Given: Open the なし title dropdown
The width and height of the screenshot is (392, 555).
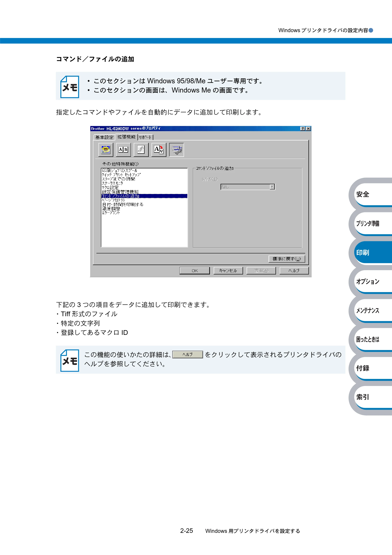Looking at the screenshot, I should [248, 187].
